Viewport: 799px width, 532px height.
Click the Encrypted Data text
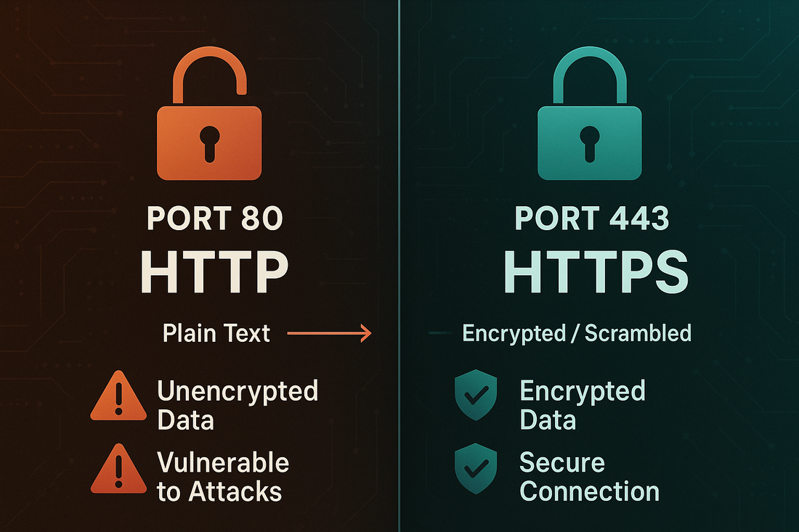point(583,405)
